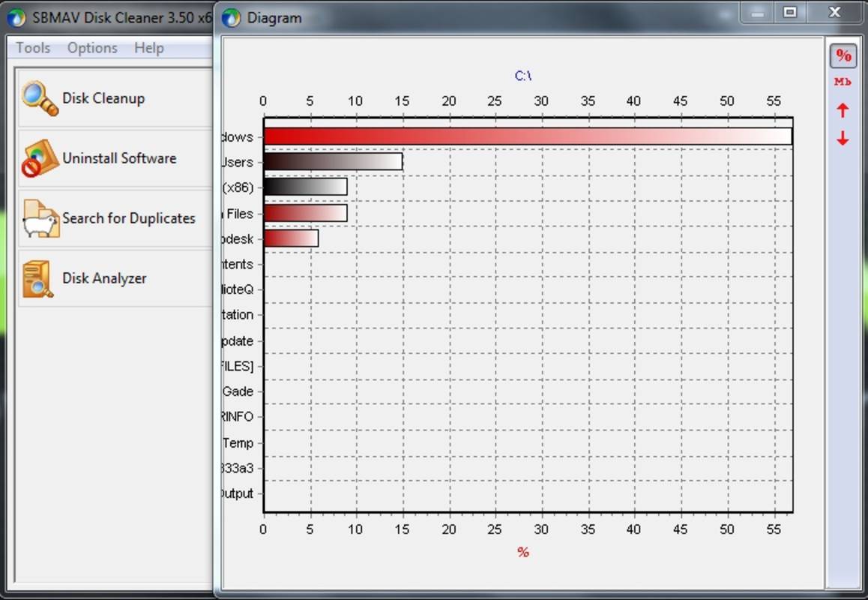Click the red % axis label below chart
The height and width of the screenshot is (600, 868).
[523, 552]
